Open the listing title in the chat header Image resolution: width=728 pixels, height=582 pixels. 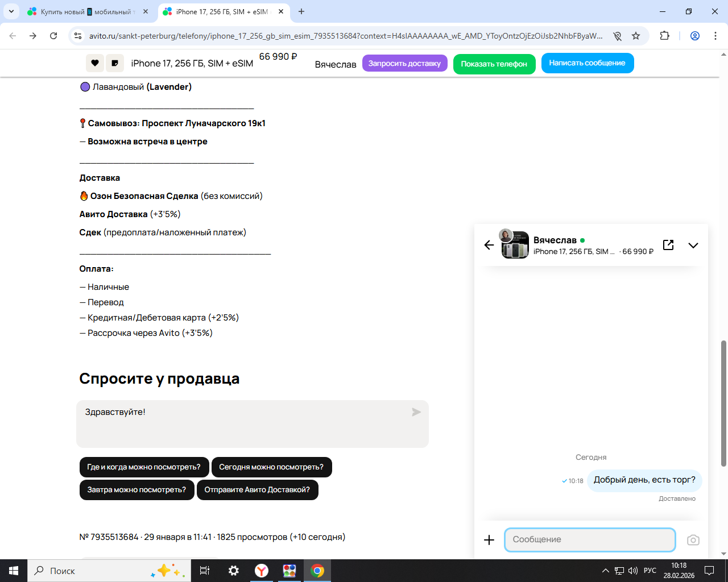click(x=574, y=252)
